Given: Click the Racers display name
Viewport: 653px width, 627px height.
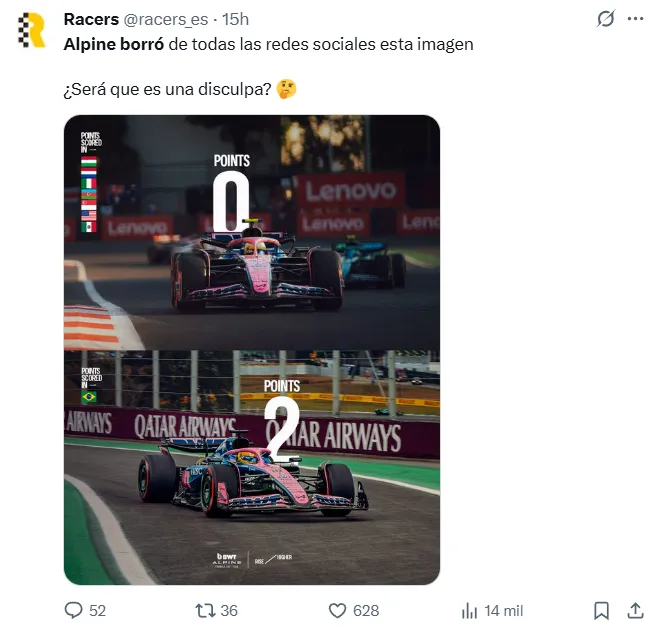Looking at the screenshot, I should pyautogui.click(x=92, y=19).
